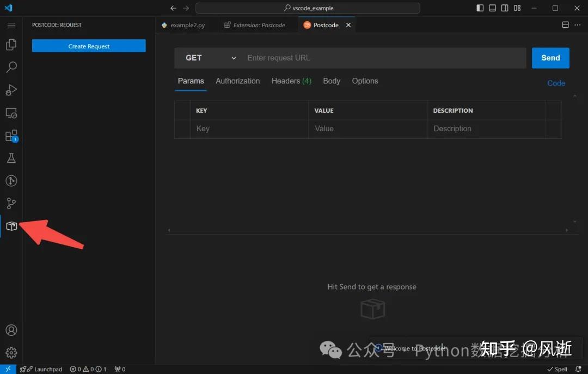Toggle the hamburger application menu
Image resolution: width=588 pixels, height=374 pixels.
point(11,25)
